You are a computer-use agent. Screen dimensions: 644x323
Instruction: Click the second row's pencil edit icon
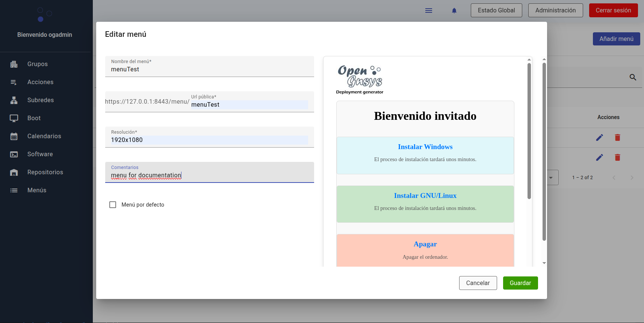click(x=599, y=157)
